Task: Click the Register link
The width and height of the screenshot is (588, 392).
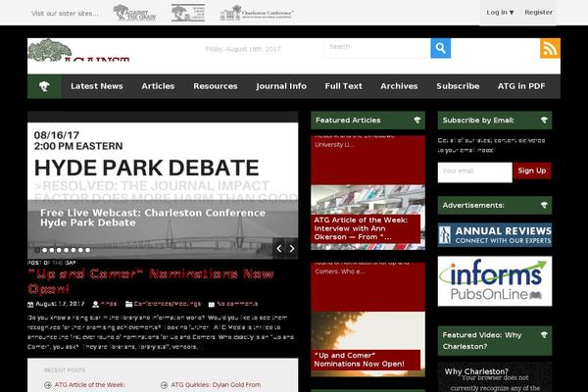Action: [538, 13]
